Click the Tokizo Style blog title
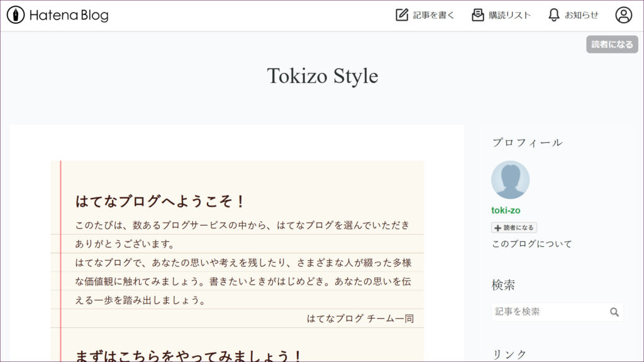The width and height of the screenshot is (644, 362). click(322, 76)
